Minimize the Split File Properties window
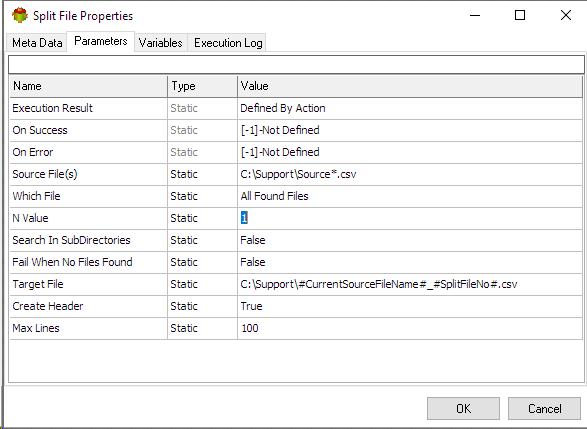Image resolution: width=587 pixels, height=429 pixels. [x=475, y=15]
